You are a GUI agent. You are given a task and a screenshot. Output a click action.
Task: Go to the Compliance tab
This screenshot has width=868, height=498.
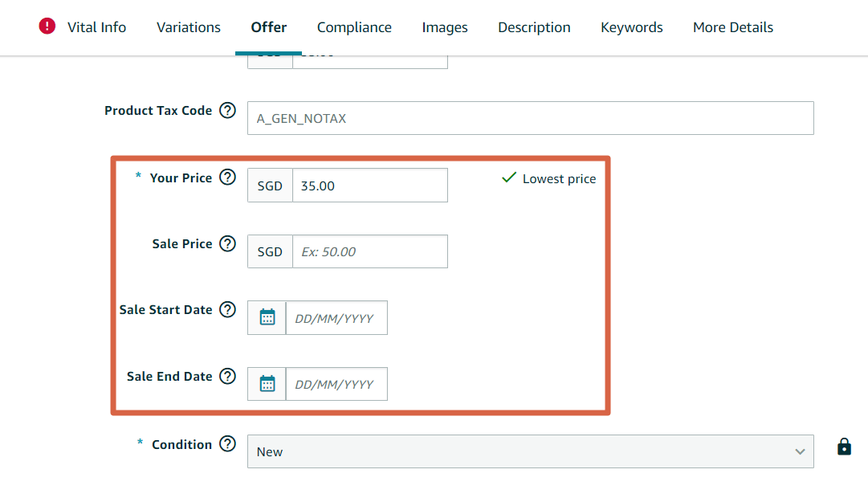pyautogui.click(x=354, y=27)
